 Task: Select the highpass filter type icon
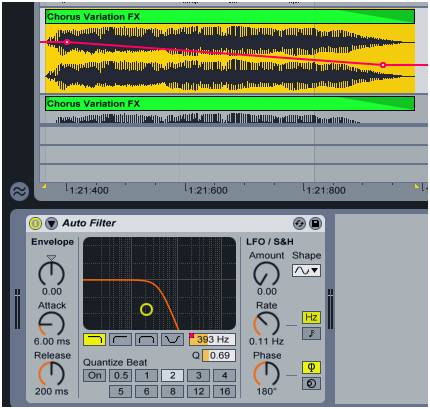(x=120, y=340)
